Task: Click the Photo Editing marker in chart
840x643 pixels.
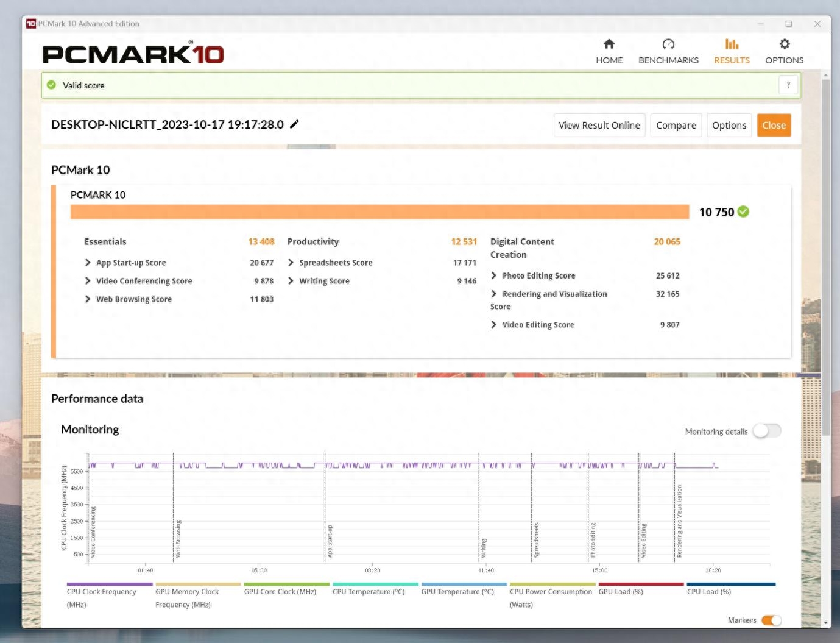Action: click(593, 540)
